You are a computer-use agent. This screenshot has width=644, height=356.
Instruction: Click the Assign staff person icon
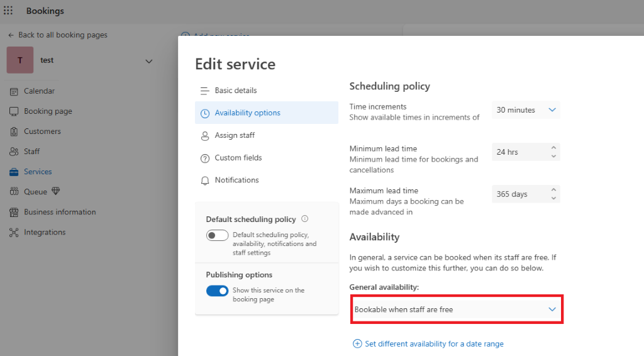click(x=204, y=136)
